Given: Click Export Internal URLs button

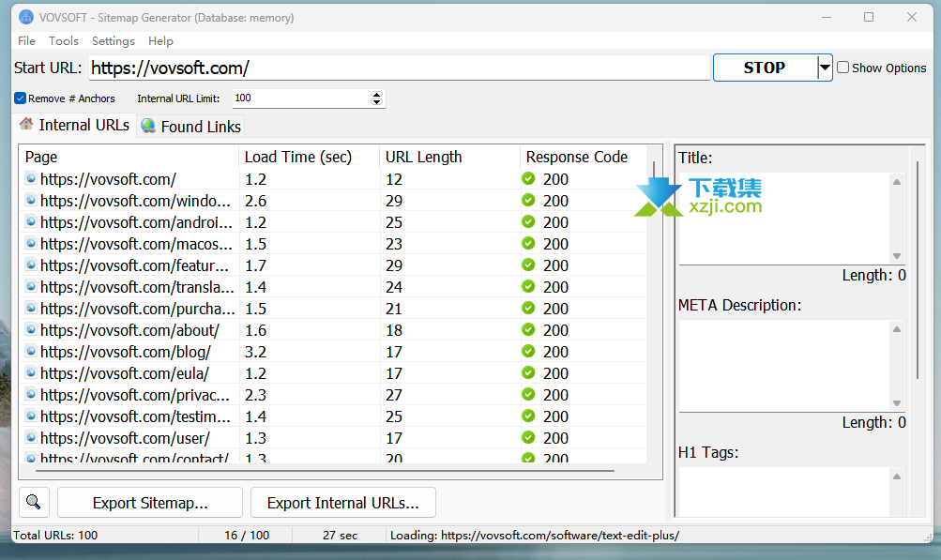Looking at the screenshot, I should pyautogui.click(x=342, y=503).
